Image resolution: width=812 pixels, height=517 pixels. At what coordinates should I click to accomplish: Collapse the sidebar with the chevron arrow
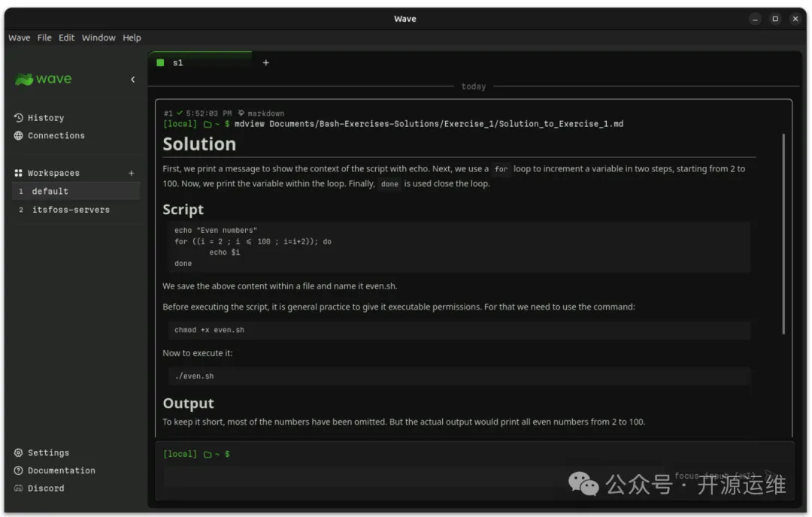click(133, 80)
